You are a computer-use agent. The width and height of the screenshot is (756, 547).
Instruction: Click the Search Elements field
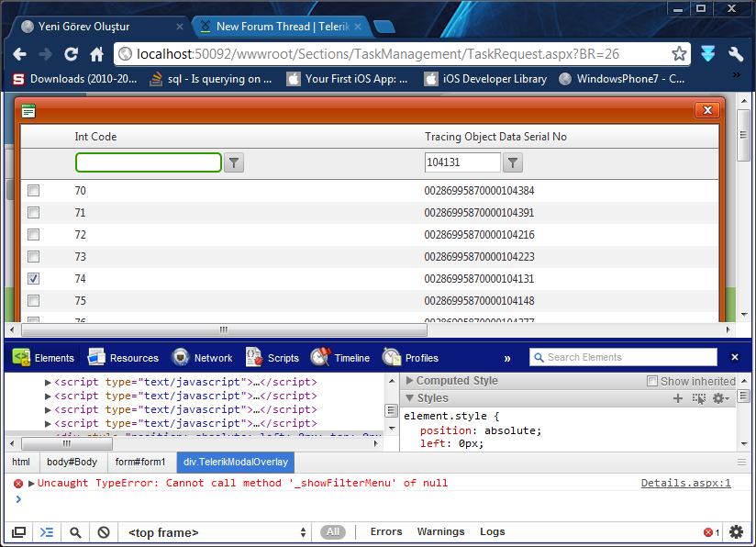[623, 357]
